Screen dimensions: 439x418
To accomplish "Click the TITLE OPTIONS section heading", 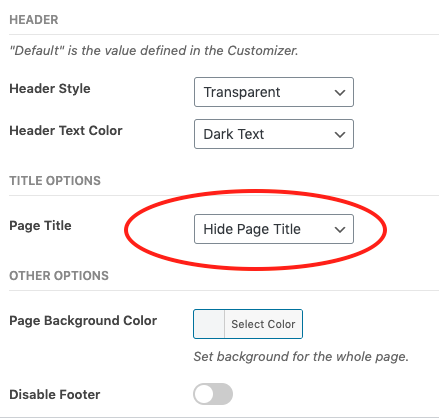I will point(55,181).
